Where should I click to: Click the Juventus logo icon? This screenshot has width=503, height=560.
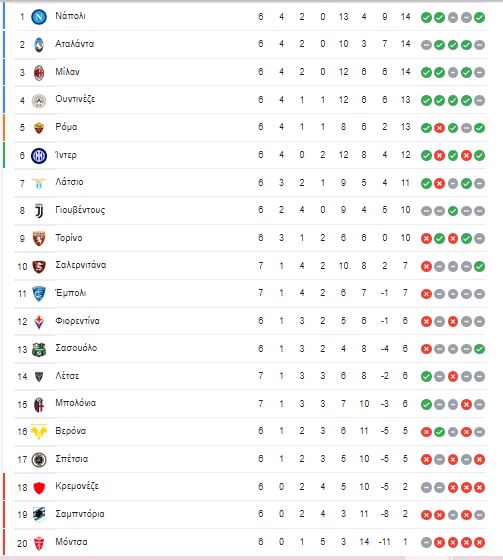pyautogui.click(x=39, y=211)
